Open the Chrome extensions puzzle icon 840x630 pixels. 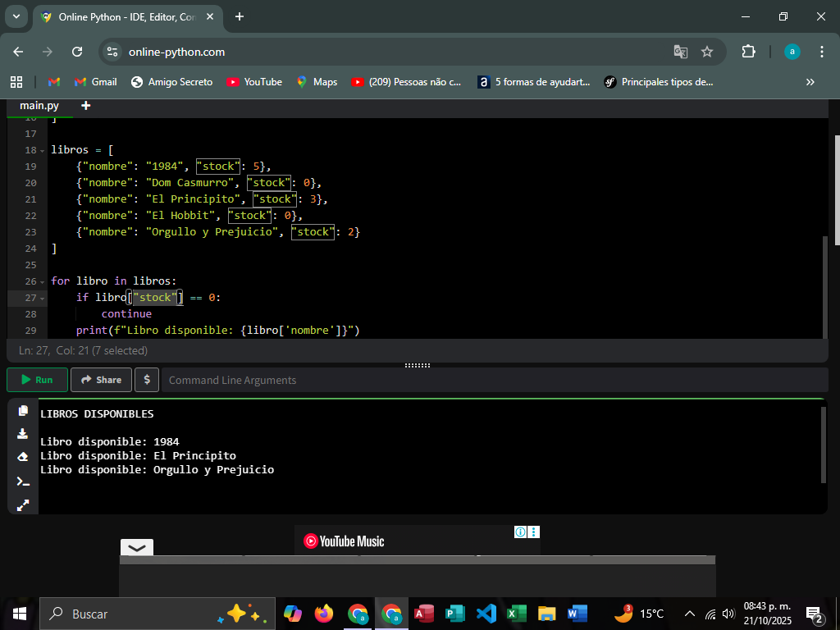pyautogui.click(x=748, y=52)
